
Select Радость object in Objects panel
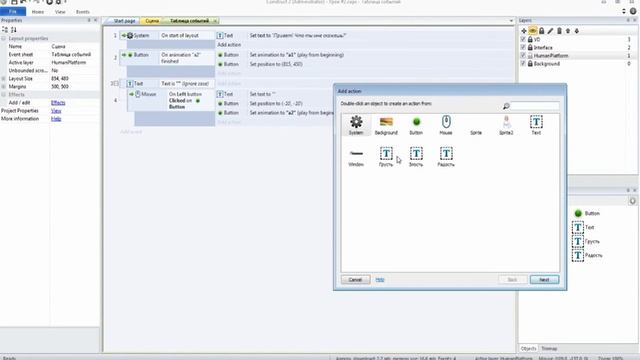click(587, 256)
